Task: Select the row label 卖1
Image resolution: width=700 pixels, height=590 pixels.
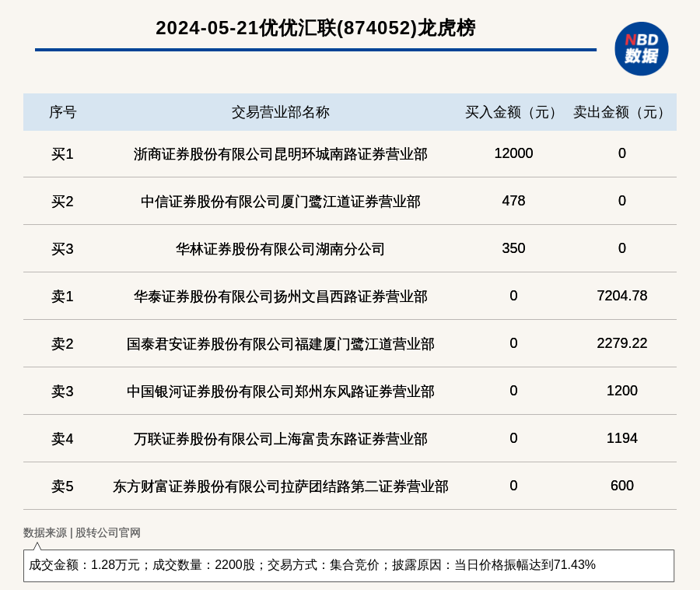Action: click(62, 297)
